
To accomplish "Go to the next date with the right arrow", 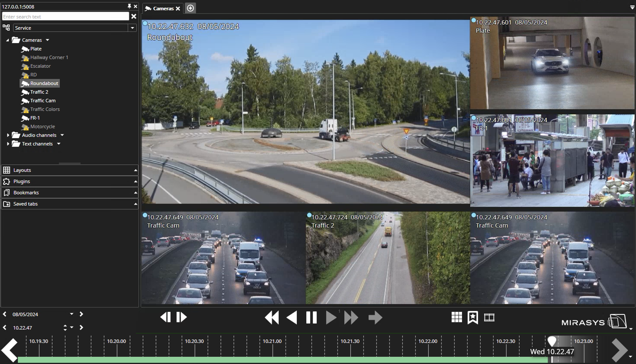I will pos(81,314).
